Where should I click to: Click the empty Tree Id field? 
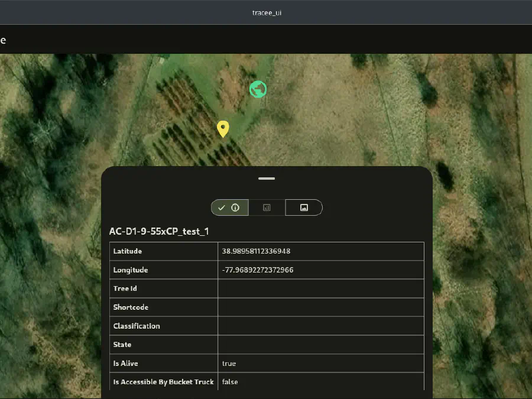[319, 288]
